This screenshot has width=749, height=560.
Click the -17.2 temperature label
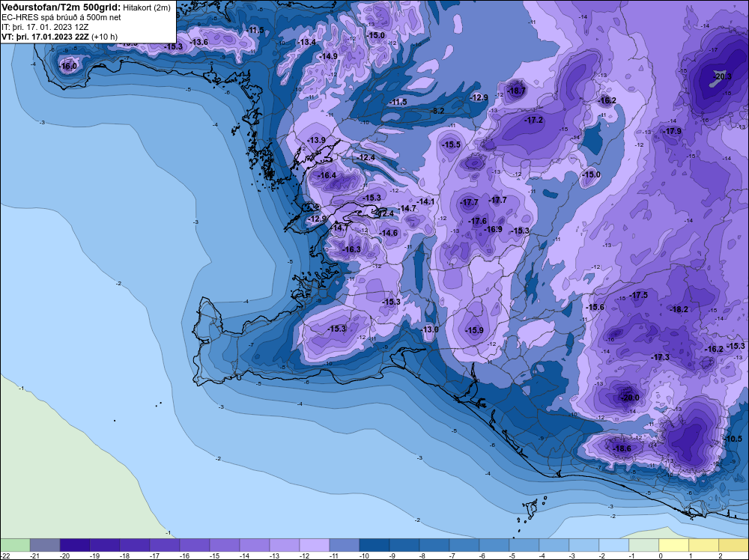click(x=533, y=121)
